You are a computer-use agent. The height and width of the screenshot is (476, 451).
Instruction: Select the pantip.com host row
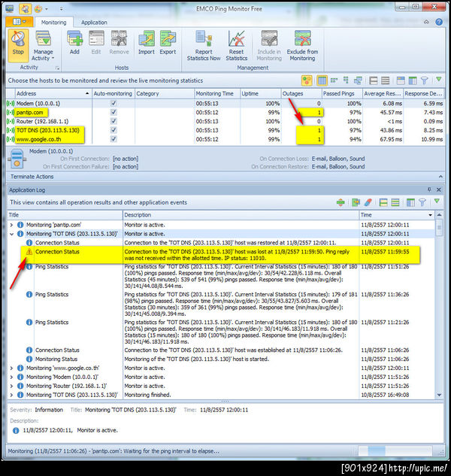(x=225, y=112)
